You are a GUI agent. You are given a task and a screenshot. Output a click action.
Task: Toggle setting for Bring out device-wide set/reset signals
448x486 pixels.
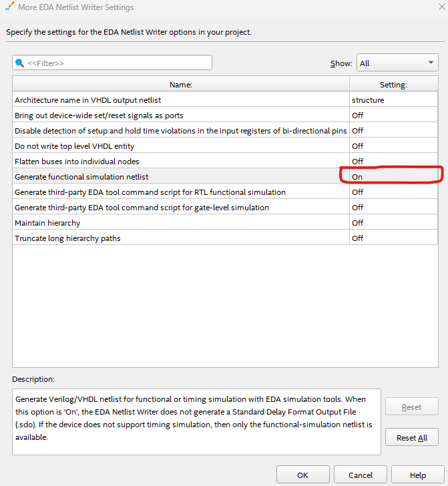pos(393,115)
